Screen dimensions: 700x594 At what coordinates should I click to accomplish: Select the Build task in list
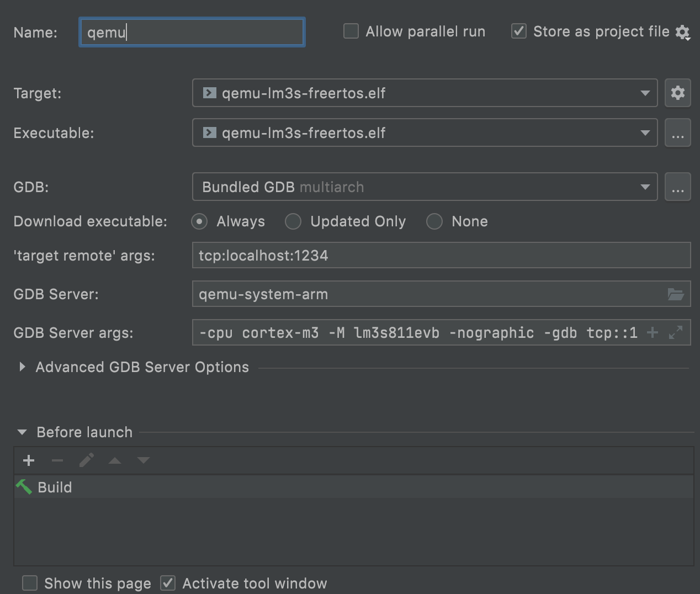353,487
